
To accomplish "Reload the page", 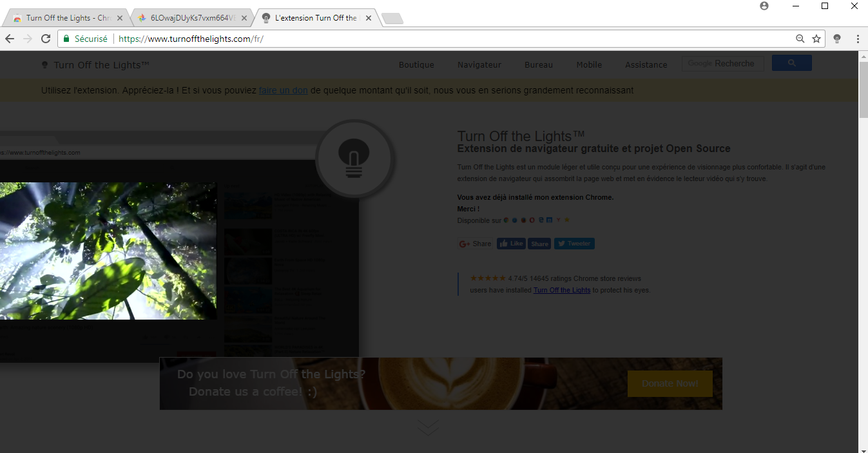I will pos(46,39).
